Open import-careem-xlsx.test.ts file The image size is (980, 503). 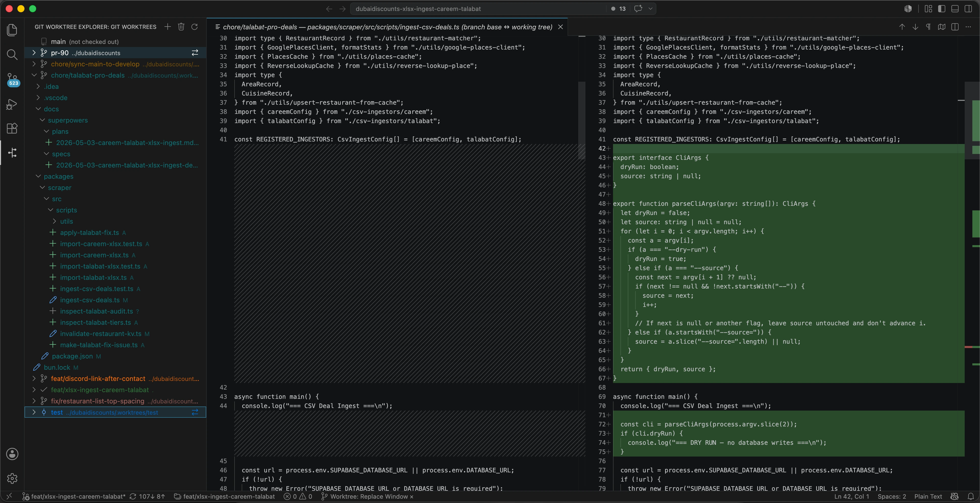(101, 244)
